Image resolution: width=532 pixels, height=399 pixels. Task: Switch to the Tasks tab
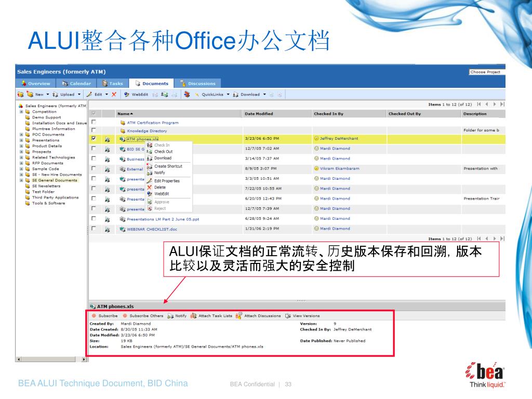click(x=113, y=84)
